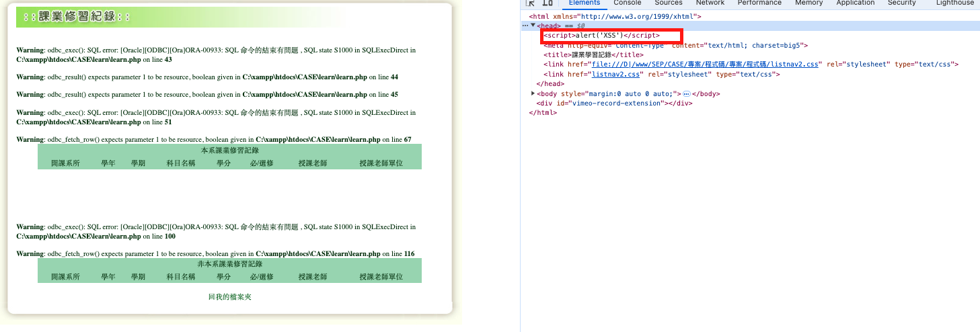Click the body style margin attribute text
This screenshot has height=332, width=980.
point(618,94)
